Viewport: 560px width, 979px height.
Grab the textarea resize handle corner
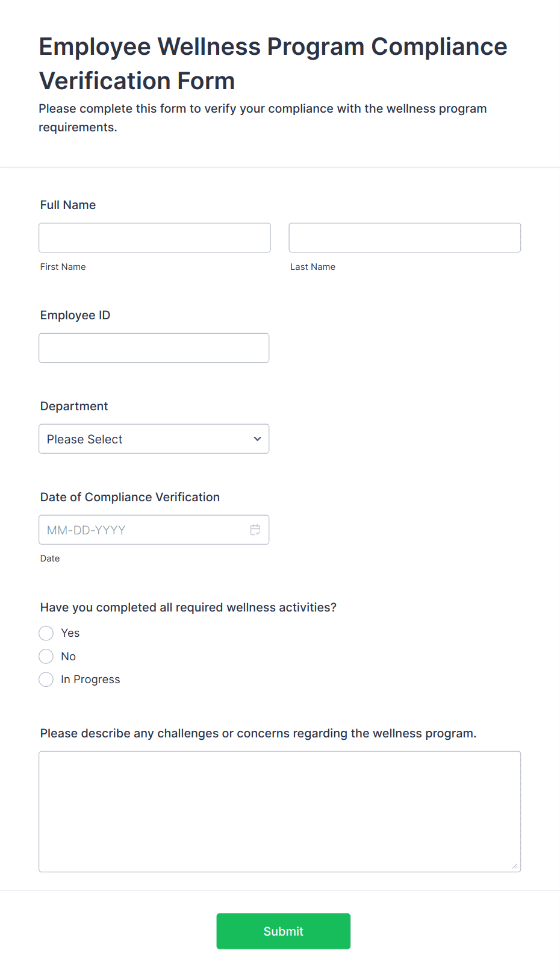(x=515, y=866)
